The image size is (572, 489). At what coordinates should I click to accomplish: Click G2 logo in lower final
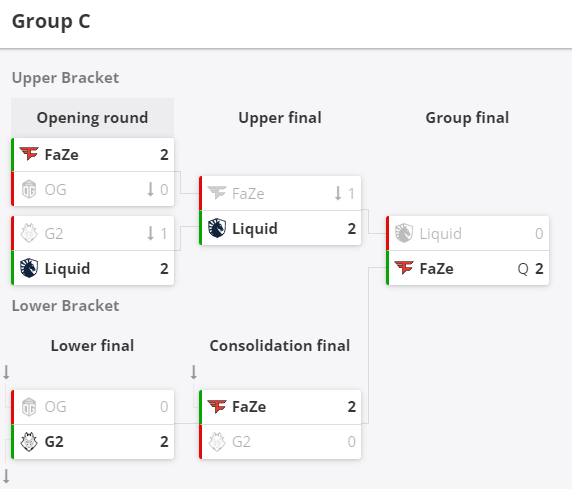(x=29, y=442)
